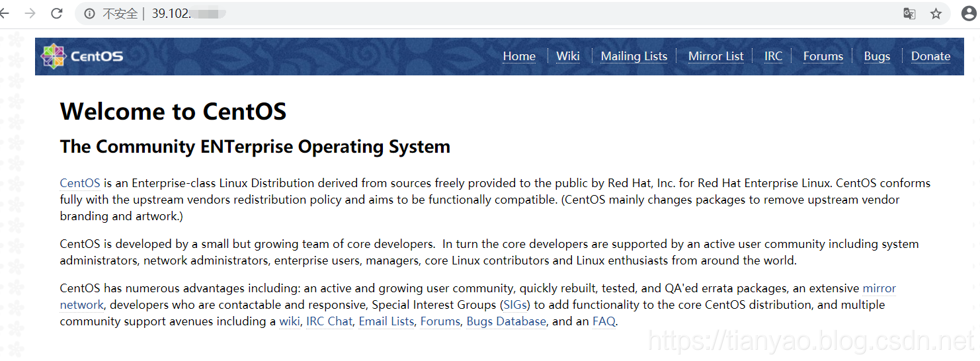Click the 不安全 label in address bar
The height and width of the screenshot is (361, 980).
tap(120, 14)
